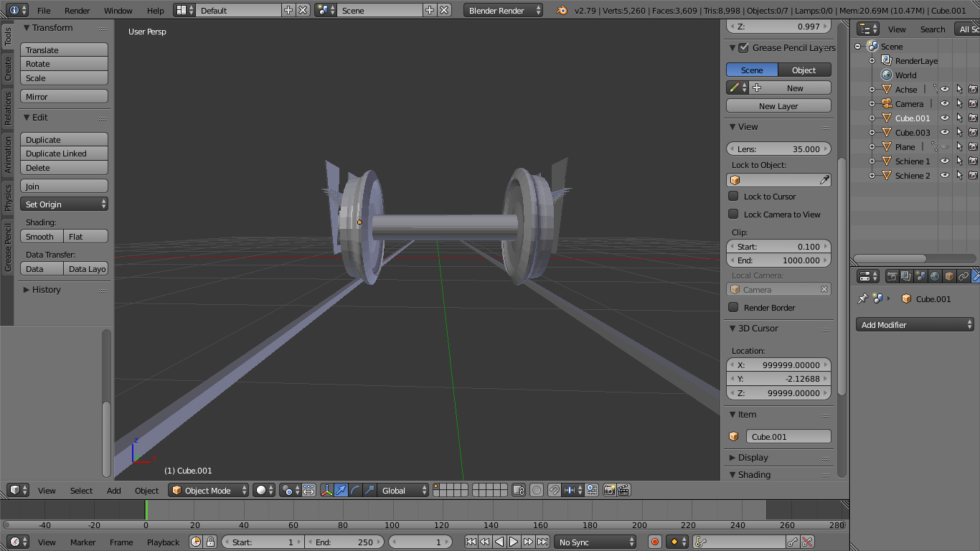980x551 pixels.
Task: Enable the Render Border checkbox
Action: (733, 308)
